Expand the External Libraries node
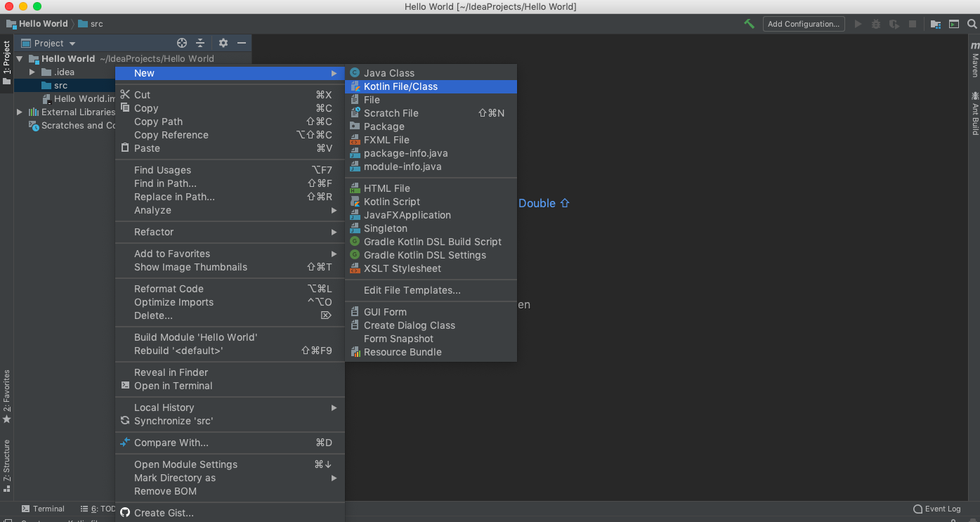The width and height of the screenshot is (980, 522). click(20, 112)
